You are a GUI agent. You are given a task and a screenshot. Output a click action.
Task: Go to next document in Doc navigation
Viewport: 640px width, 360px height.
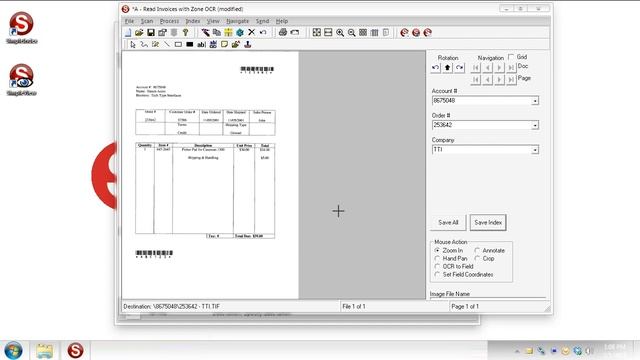click(x=499, y=68)
